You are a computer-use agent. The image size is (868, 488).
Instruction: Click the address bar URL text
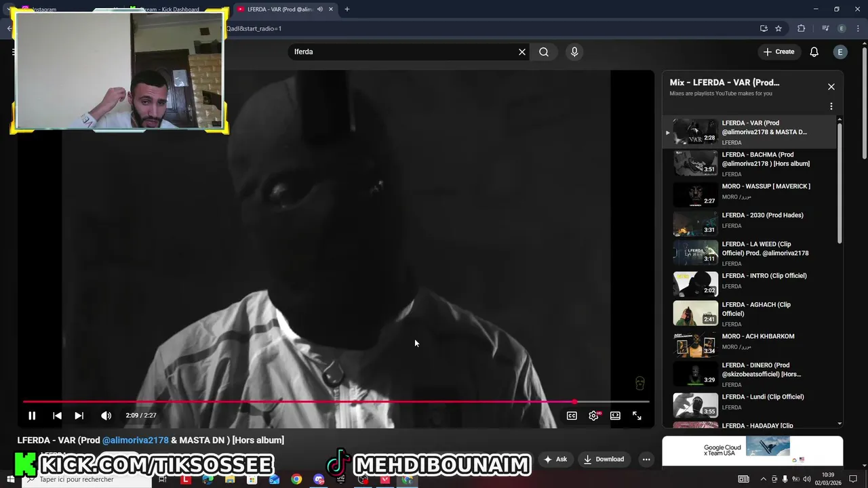coord(254,28)
